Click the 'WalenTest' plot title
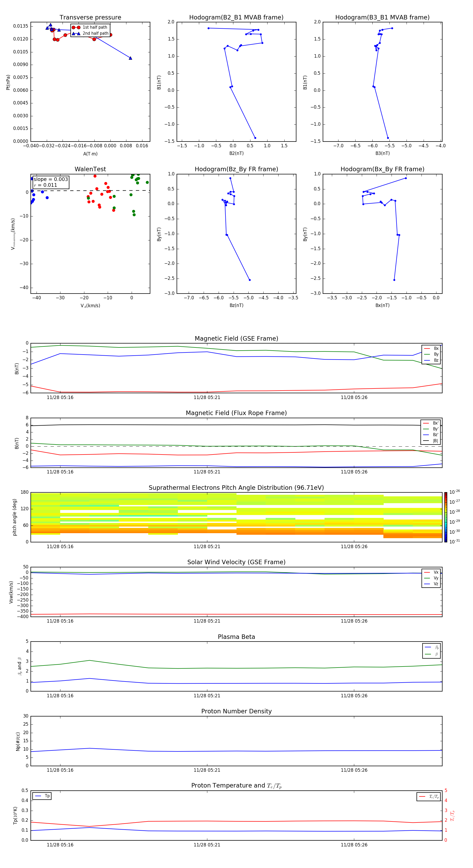This screenshot has width=473, height=868. [x=90, y=169]
